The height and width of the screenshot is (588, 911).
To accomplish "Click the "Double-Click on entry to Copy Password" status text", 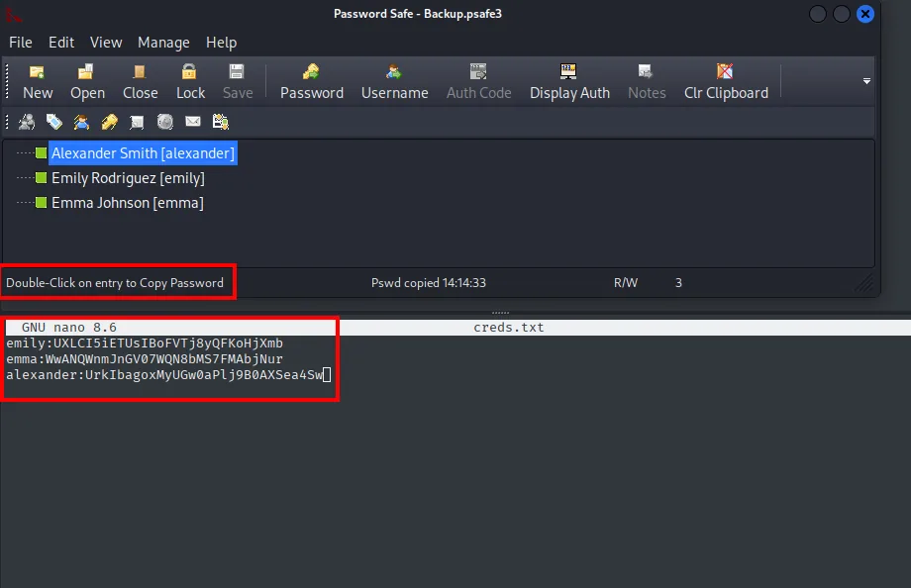I will [x=115, y=283].
